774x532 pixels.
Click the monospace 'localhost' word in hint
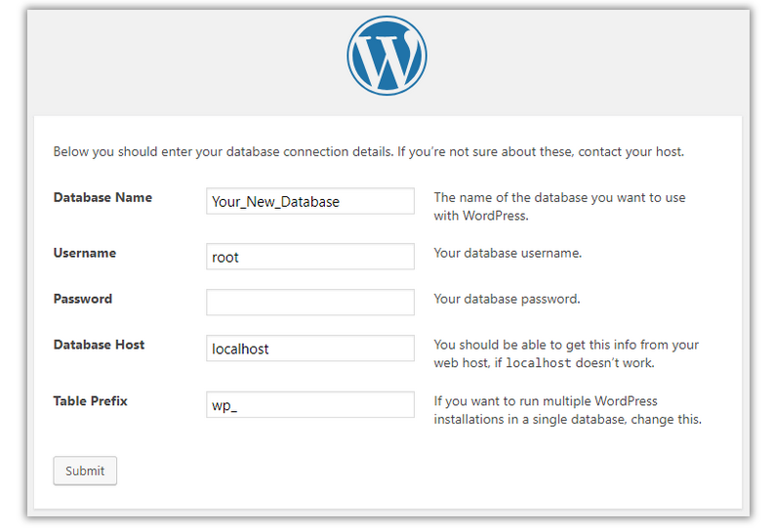539,363
